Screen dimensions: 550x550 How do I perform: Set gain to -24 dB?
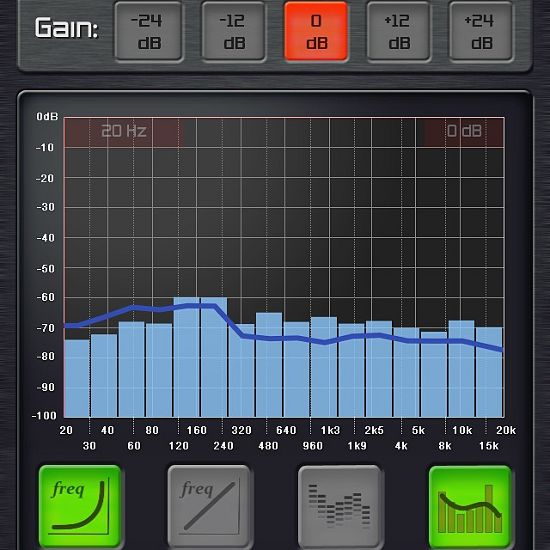148,31
